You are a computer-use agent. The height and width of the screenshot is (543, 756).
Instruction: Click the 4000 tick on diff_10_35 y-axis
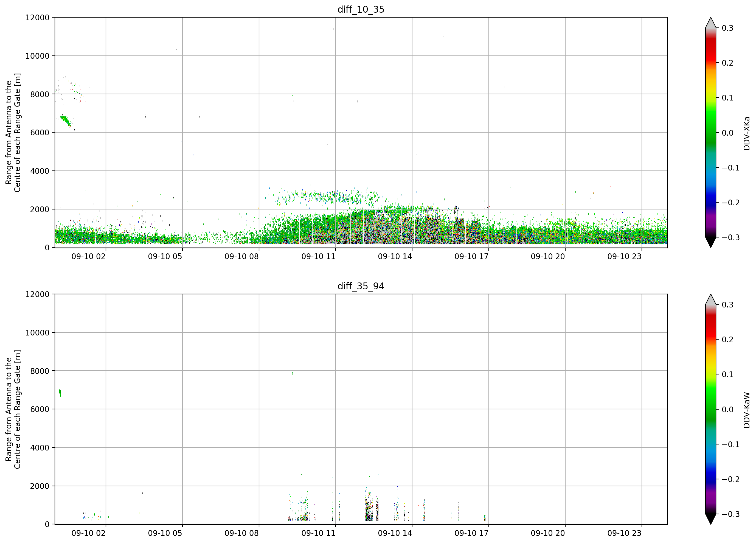40,171
